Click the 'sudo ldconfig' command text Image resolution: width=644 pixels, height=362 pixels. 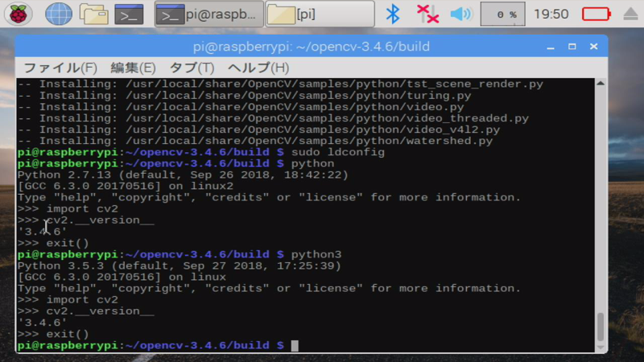pyautogui.click(x=338, y=152)
